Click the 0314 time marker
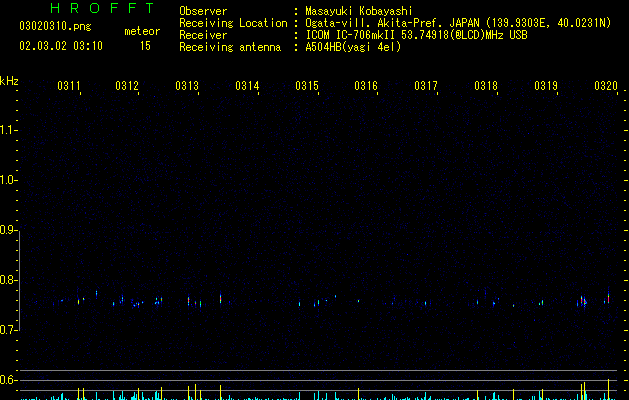Screen dimensions: 629x400 click(247, 86)
